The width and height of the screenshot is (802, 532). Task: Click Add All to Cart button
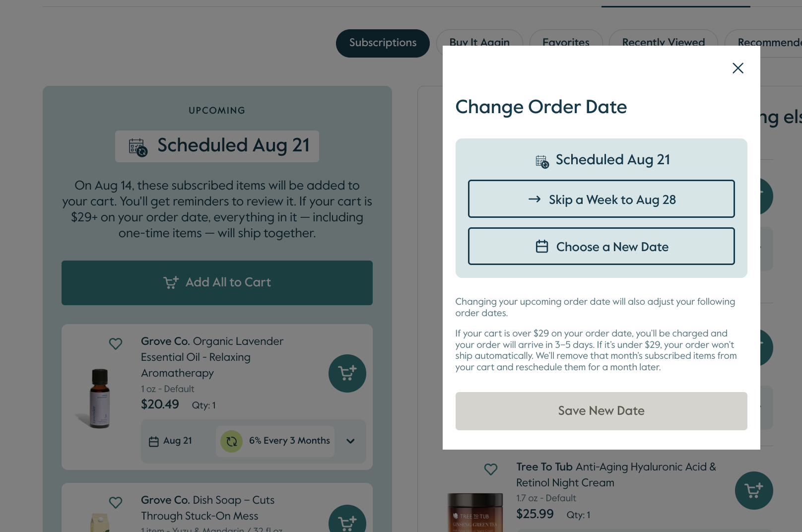217,283
